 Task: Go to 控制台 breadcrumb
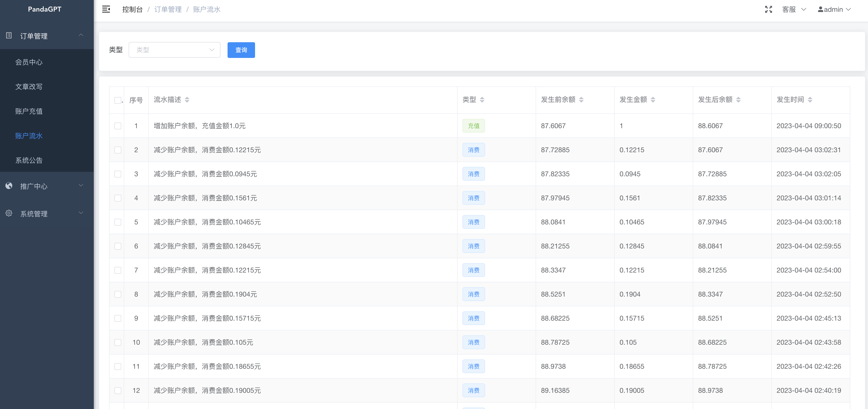(x=132, y=9)
